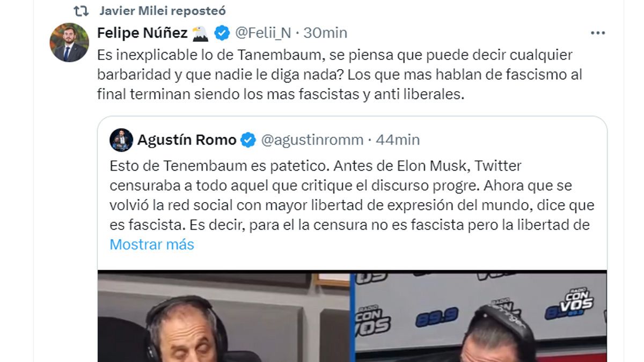The width and height of the screenshot is (644, 362).
Task: Open the quoted tweet text by Agustín Romo
Action: tap(352, 195)
